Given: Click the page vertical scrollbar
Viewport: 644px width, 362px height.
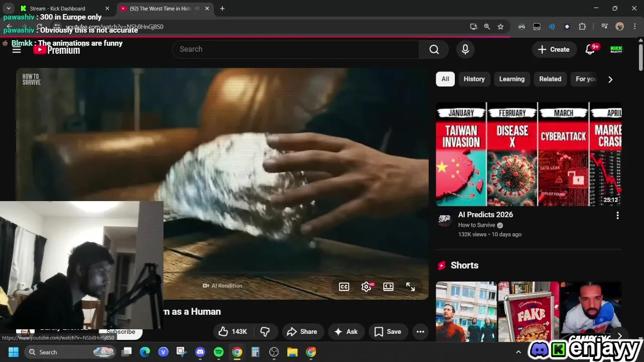Looking at the screenshot, I should [x=640, y=58].
